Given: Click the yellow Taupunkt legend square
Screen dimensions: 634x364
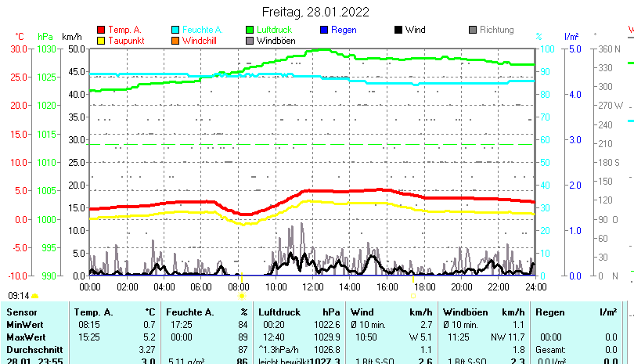Looking at the screenshot, I should pyautogui.click(x=101, y=40).
